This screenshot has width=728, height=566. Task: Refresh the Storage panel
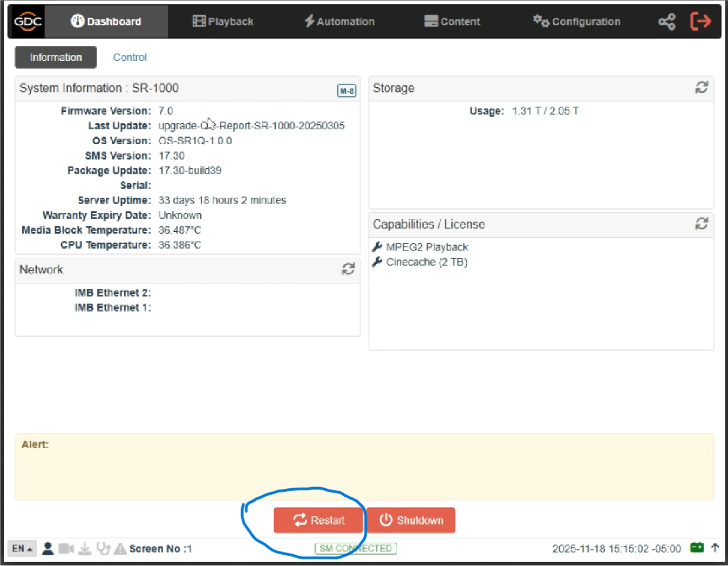click(701, 87)
